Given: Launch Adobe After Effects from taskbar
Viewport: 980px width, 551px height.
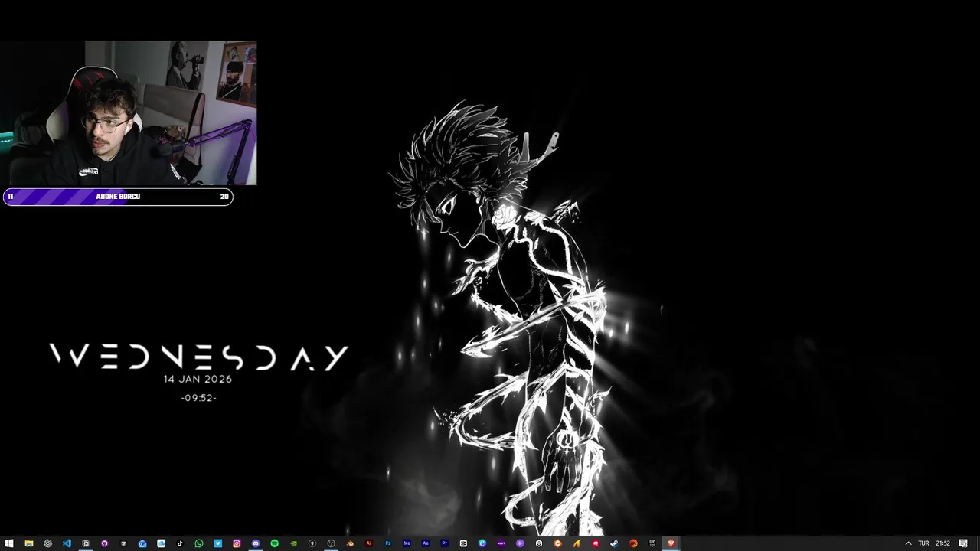Looking at the screenshot, I should click(x=426, y=543).
